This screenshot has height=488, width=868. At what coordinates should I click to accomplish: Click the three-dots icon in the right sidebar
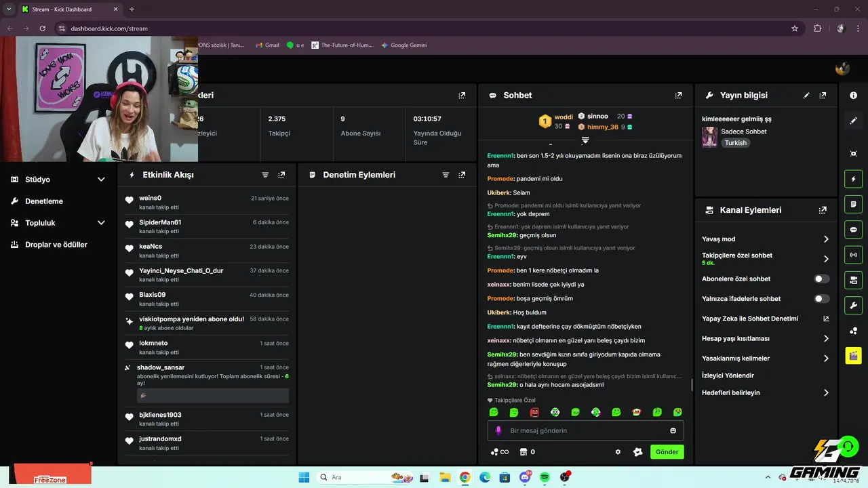pos(853,331)
